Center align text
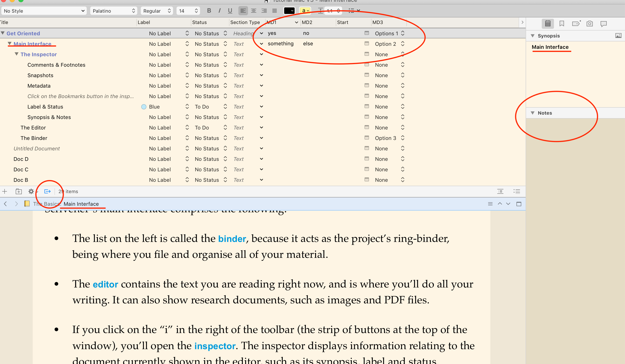The width and height of the screenshot is (625, 364). click(253, 11)
